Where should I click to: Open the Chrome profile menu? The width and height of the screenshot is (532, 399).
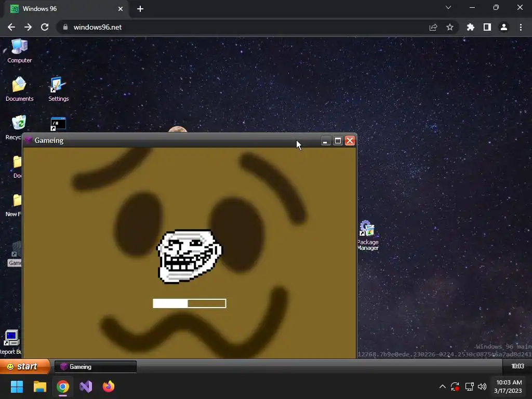point(504,27)
